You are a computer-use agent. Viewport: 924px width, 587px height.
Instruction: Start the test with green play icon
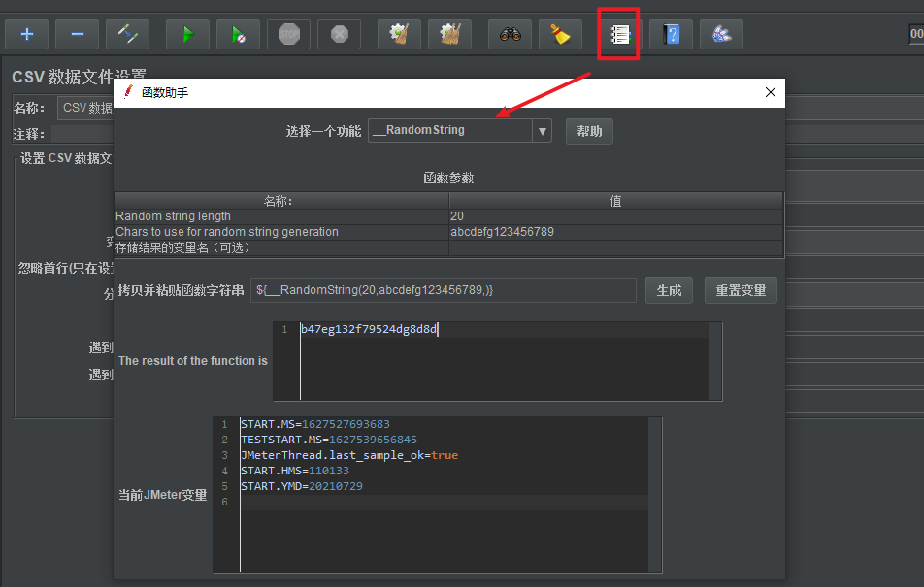pos(188,34)
